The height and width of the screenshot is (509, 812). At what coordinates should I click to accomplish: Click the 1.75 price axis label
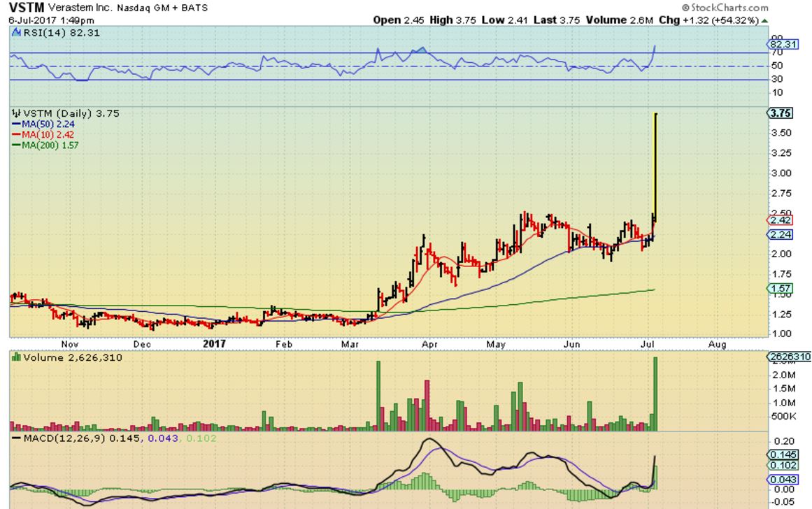(x=781, y=275)
